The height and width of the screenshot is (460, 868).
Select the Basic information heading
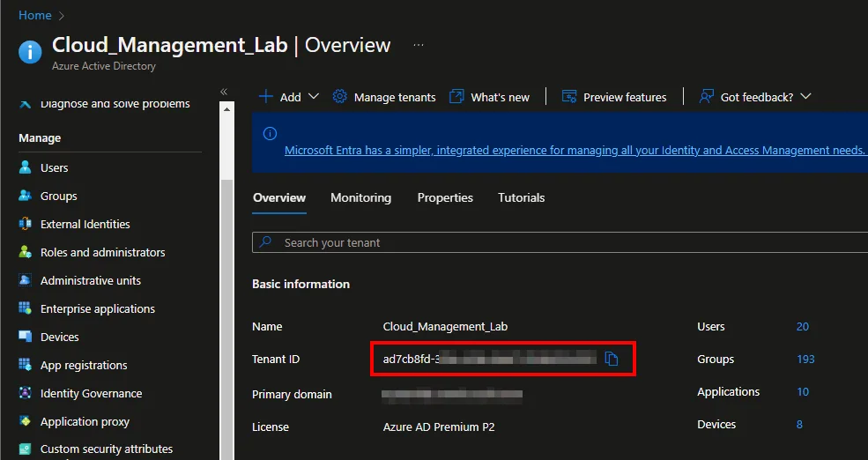(301, 284)
